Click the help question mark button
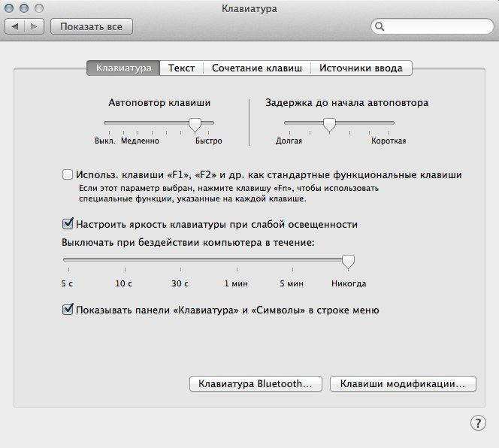 [x=478, y=422]
